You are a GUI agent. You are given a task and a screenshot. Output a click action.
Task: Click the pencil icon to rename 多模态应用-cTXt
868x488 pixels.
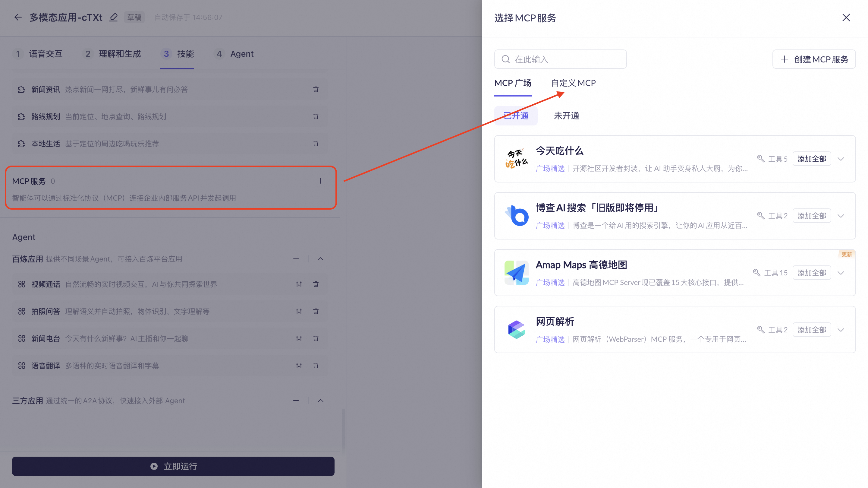pos(114,17)
